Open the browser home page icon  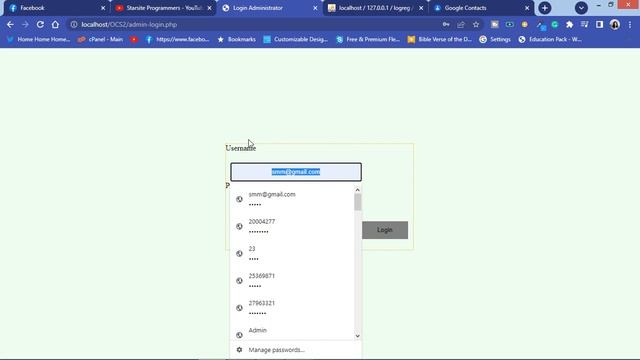pyautogui.click(x=55, y=24)
